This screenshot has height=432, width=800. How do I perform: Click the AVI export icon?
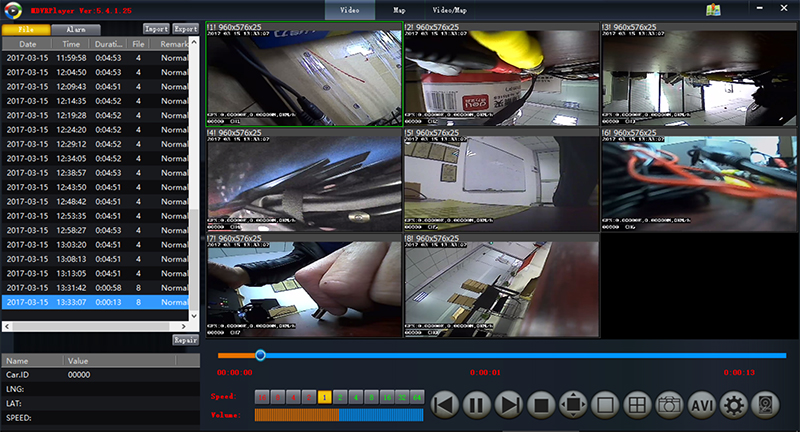click(701, 405)
